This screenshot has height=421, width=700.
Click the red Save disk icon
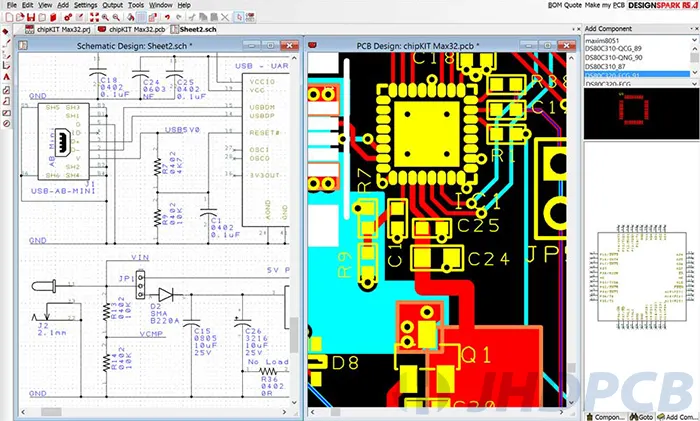[x=31, y=17]
